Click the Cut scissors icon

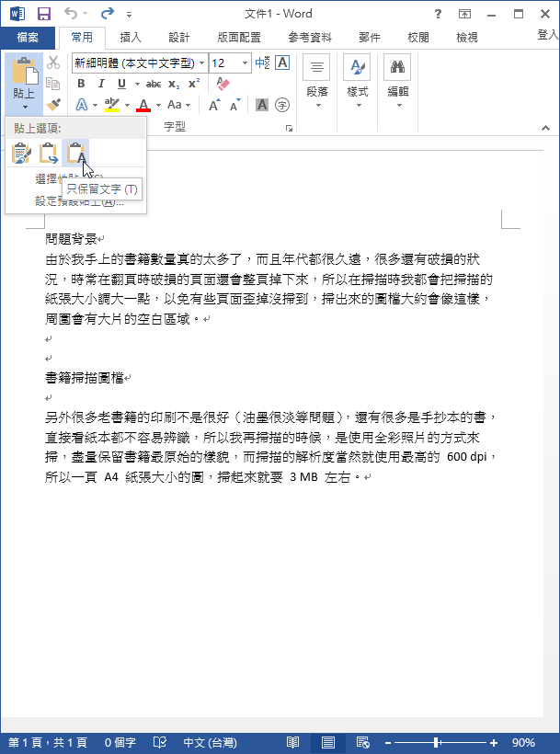click(x=53, y=63)
